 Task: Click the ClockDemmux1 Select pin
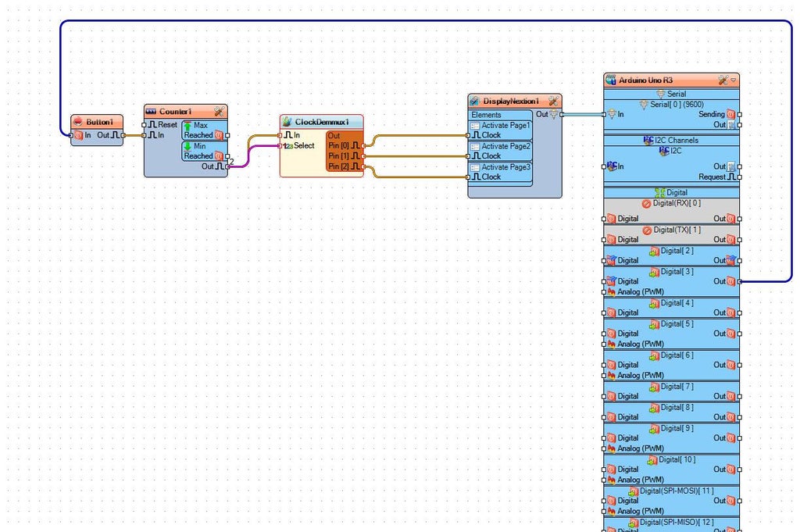280,146
